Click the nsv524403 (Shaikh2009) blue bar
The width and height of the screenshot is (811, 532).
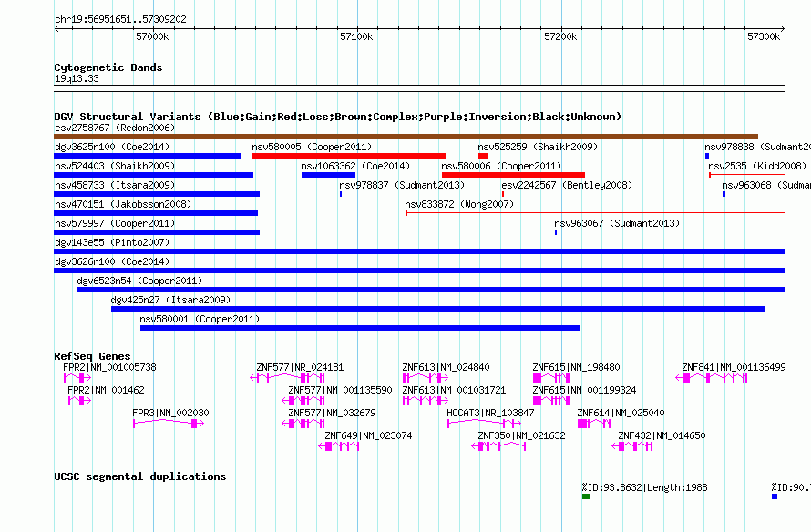(x=154, y=175)
